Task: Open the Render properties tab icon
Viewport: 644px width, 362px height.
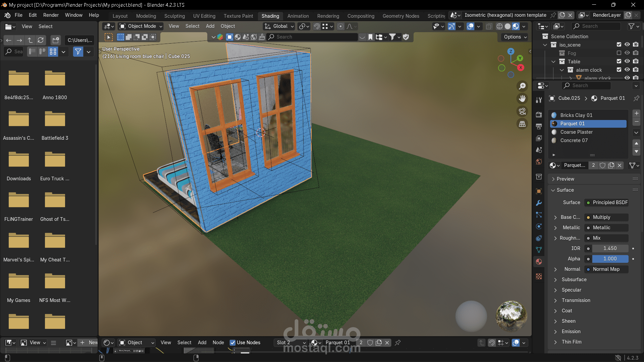Action: (x=539, y=115)
